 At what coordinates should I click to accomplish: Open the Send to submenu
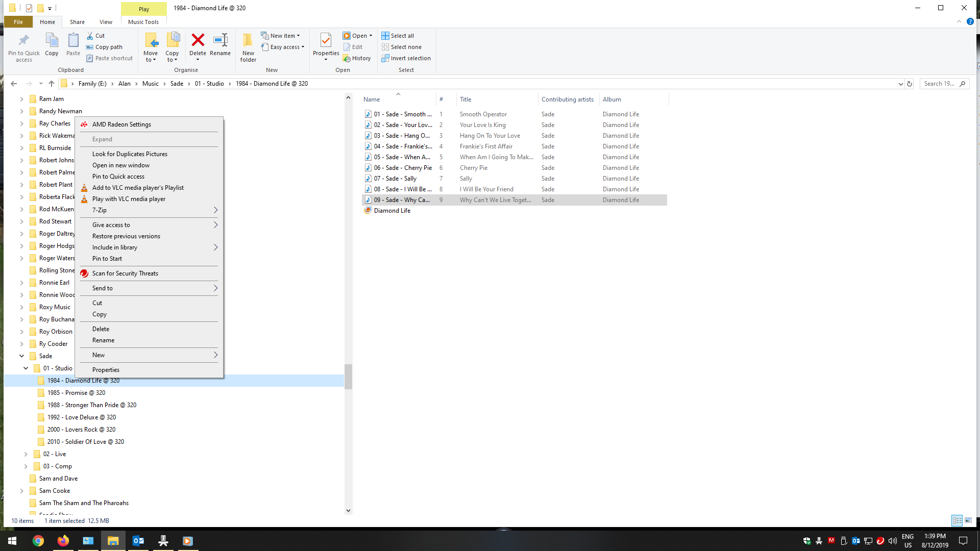[149, 288]
